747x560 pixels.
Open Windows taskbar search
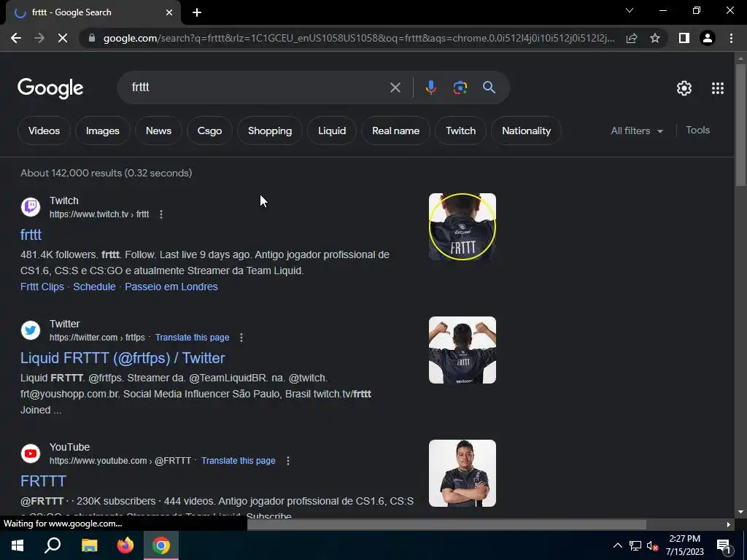click(x=53, y=545)
